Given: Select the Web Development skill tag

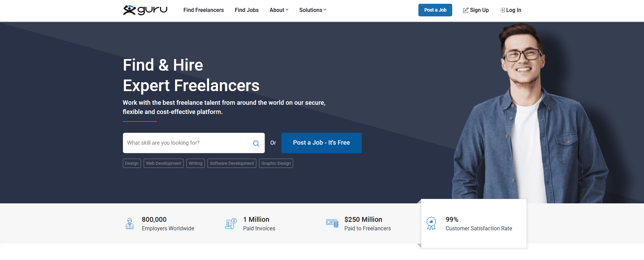Looking at the screenshot, I should point(163,163).
